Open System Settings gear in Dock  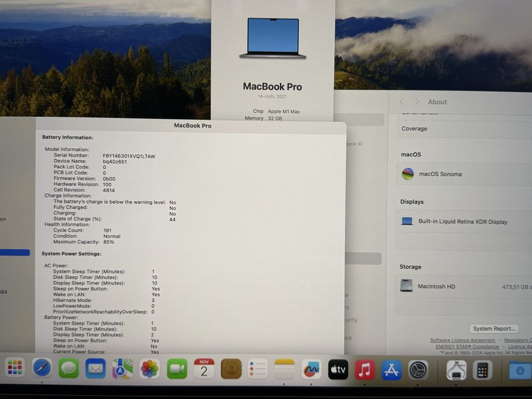click(418, 370)
